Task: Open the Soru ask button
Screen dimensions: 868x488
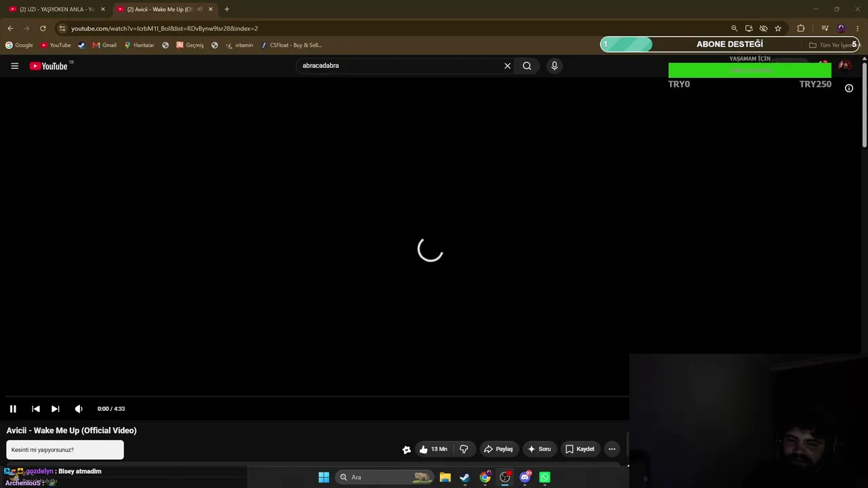Action: pyautogui.click(x=539, y=449)
